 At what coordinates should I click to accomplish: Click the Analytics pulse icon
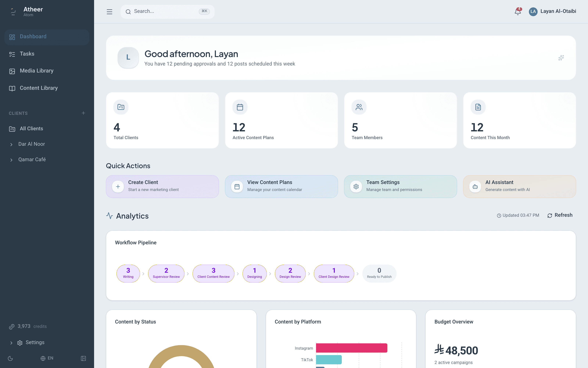coord(109,216)
